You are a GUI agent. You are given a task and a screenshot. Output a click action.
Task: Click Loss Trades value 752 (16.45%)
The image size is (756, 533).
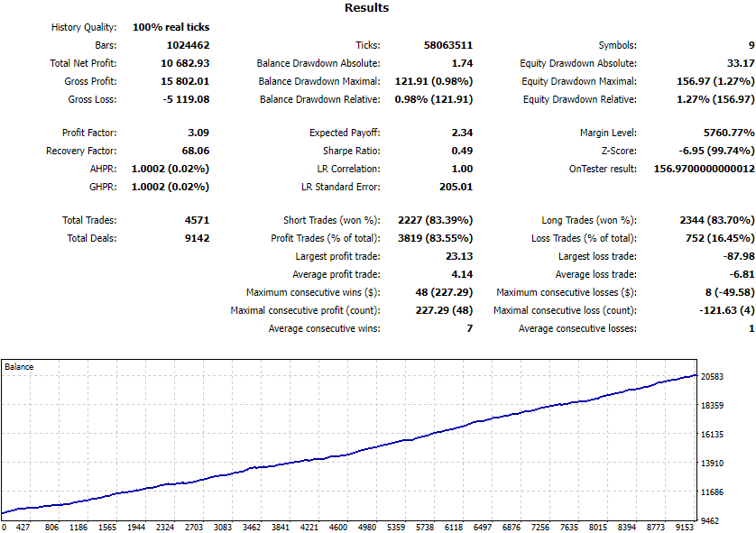[x=720, y=238]
